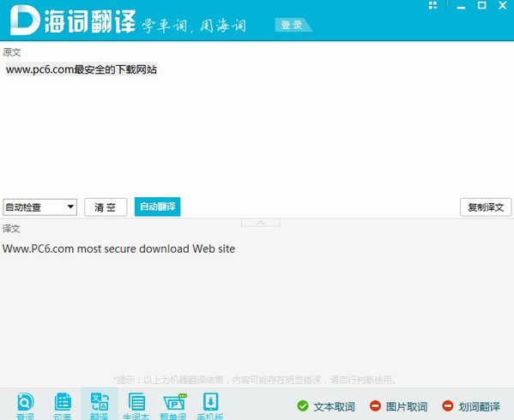Image resolution: width=514 pixels, height=420 pixels.
Task: Click the dropdown arrow beside 自动检查
Action: click(x=70, y=207)
